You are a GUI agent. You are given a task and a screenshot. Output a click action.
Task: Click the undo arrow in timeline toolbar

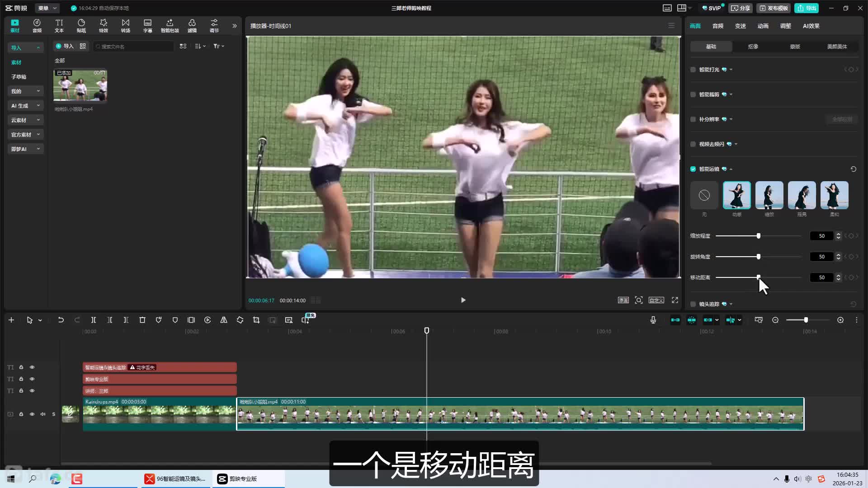(61, 320)
